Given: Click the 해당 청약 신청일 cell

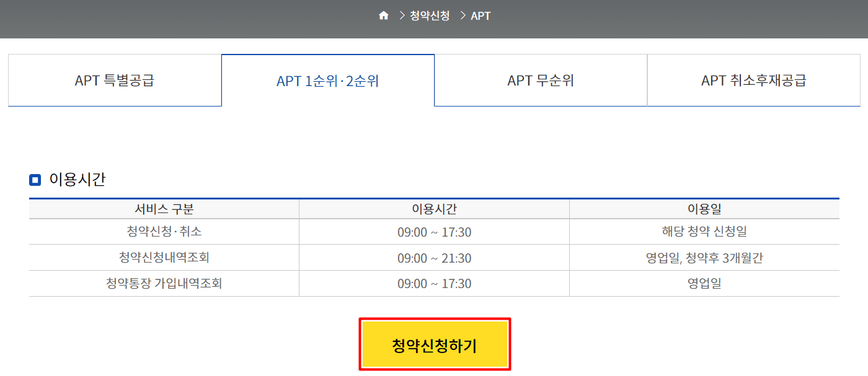Looking at the screenshot, I should click(x=704, y=232).
